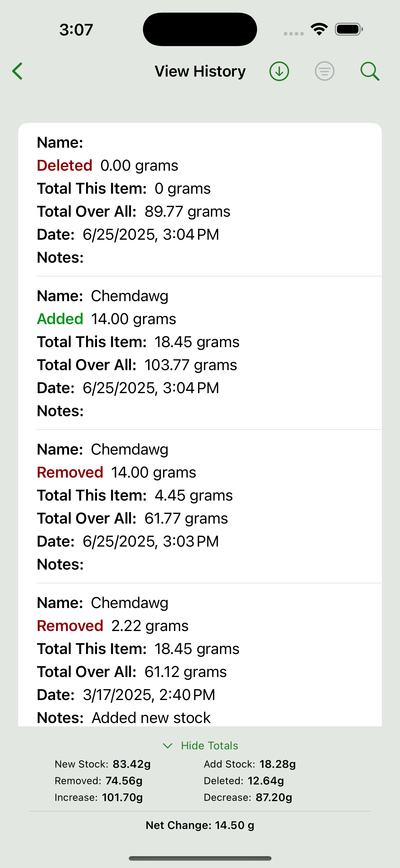This screenshot has width=400, height=868.
Task: Tap the Add Stock 18.28g total
Action: (250, 764)
